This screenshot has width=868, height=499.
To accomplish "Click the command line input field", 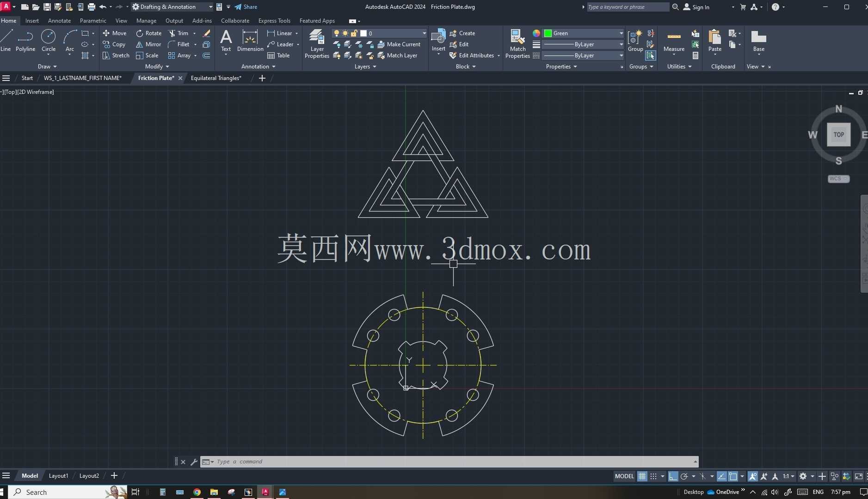I will [x=449, y=462].
